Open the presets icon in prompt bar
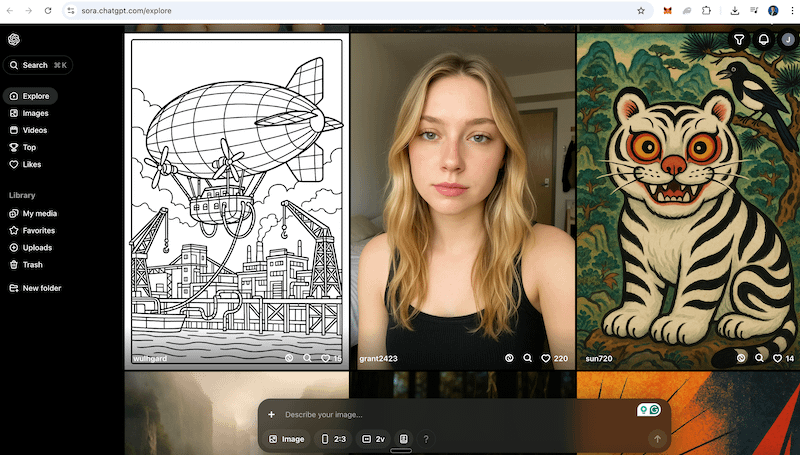The height and width of the screenshot is (455, 800). (404, 439)
